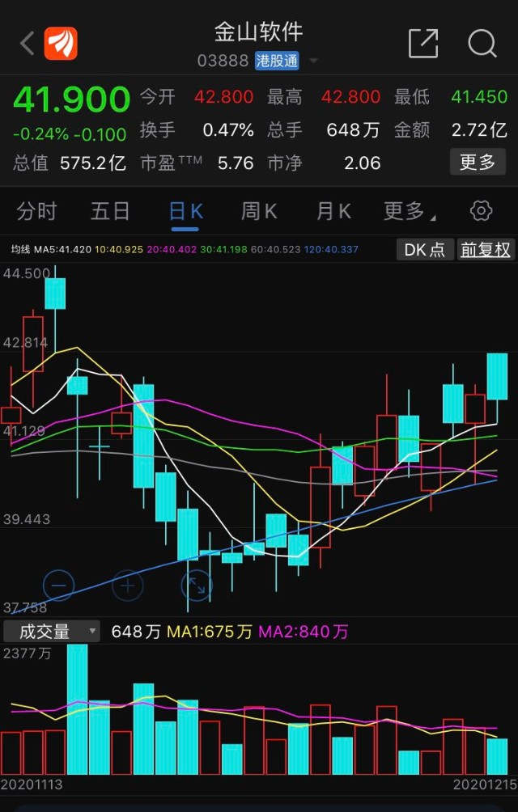
Task: Toggle the DK点 button
Action: coord(425,250)
